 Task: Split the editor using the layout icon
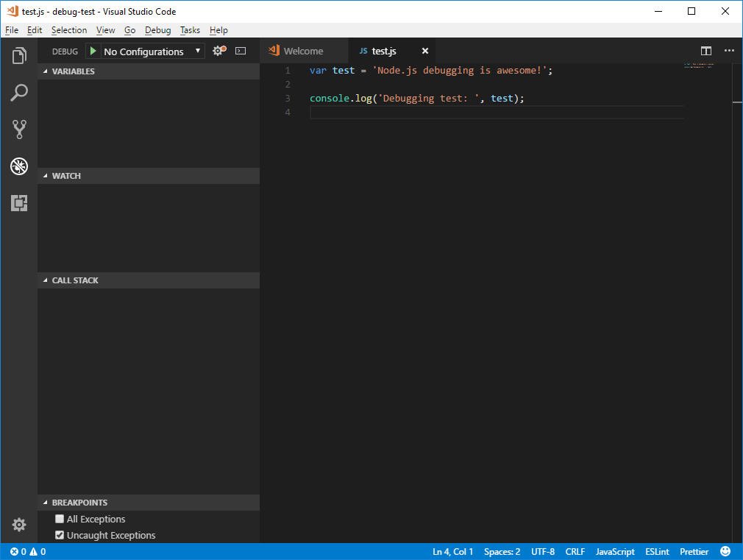(706, 51)
